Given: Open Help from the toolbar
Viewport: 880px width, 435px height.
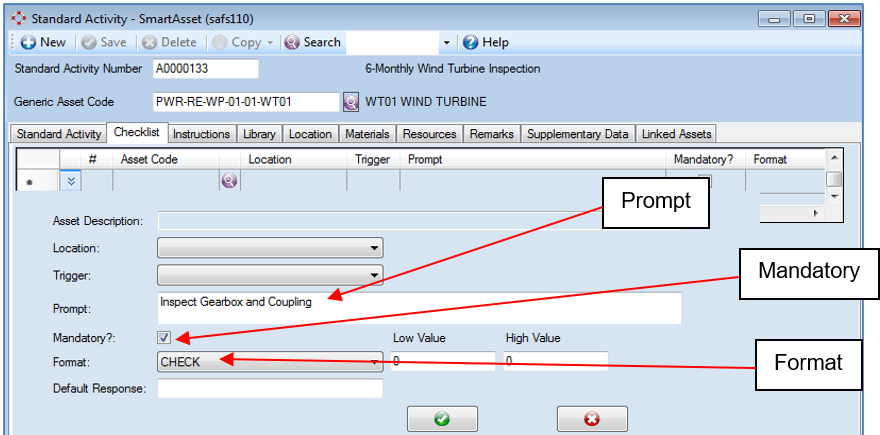Looking at the screenshot, I should tap(486, 42).
